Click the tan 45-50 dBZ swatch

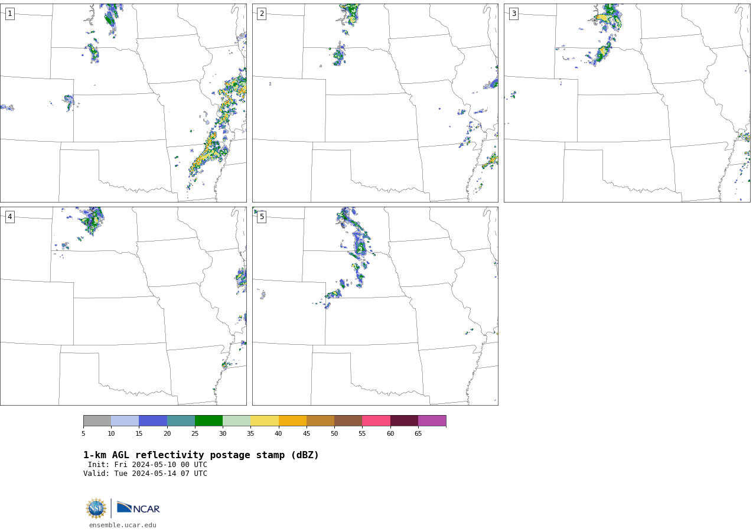320,420
